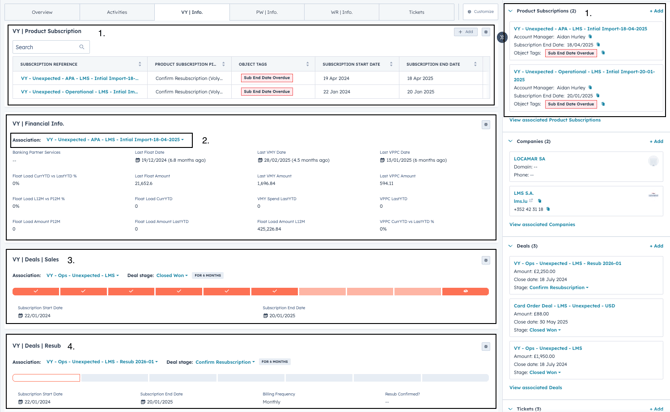Click the round sidebar collapse toggle
Viewport: 670px width, 412px height.
point(502,38)
